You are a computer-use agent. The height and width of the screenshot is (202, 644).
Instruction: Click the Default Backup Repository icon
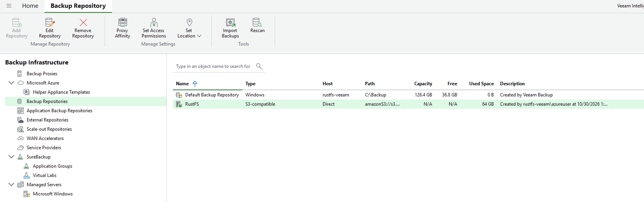(179, 95)
